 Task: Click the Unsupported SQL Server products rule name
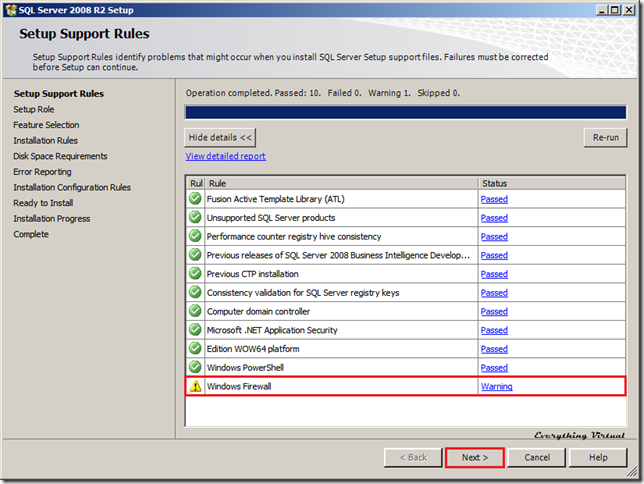click(271, 218)
